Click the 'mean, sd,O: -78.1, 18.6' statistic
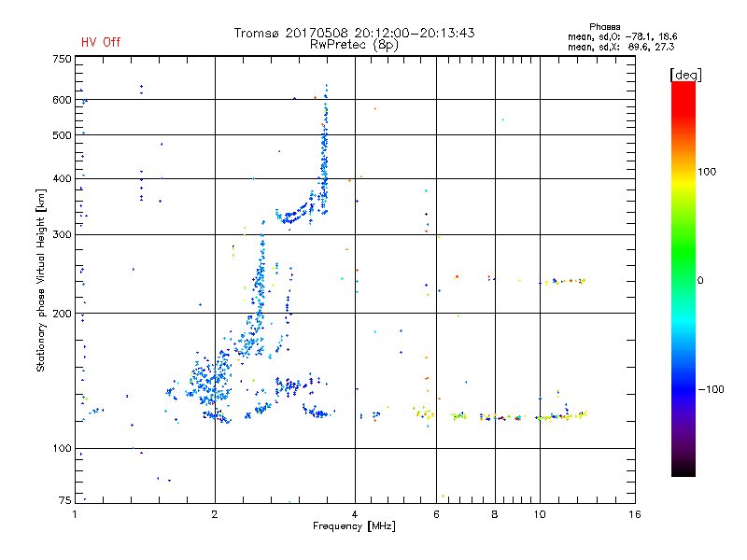 tap(622, 36)
